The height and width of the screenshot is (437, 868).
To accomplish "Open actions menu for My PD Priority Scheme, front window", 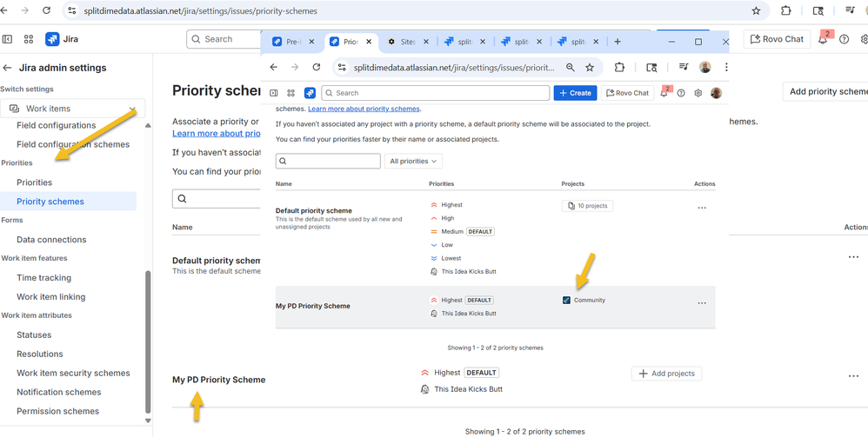I will [702, 303].
